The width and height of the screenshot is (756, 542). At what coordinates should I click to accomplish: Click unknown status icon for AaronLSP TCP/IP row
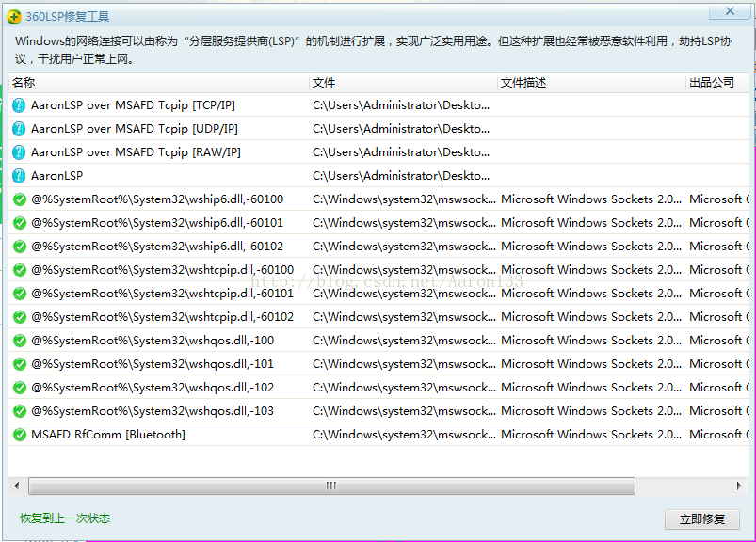click(19, 105)
